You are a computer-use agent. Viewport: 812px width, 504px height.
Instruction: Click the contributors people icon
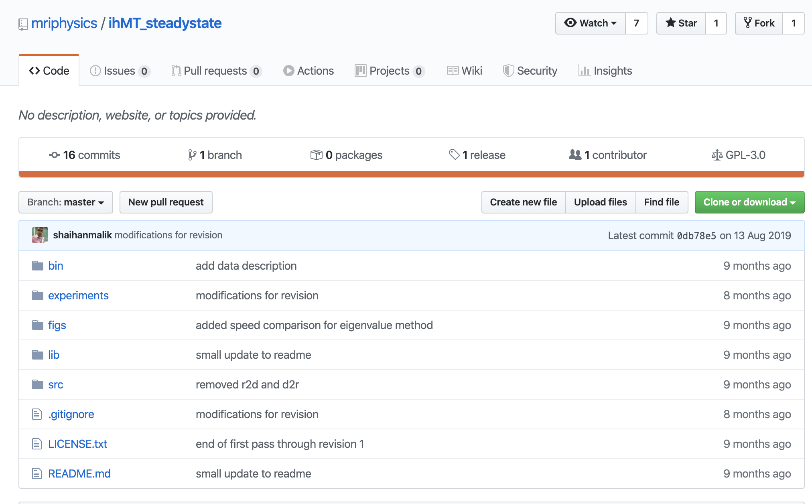[575, 154]
